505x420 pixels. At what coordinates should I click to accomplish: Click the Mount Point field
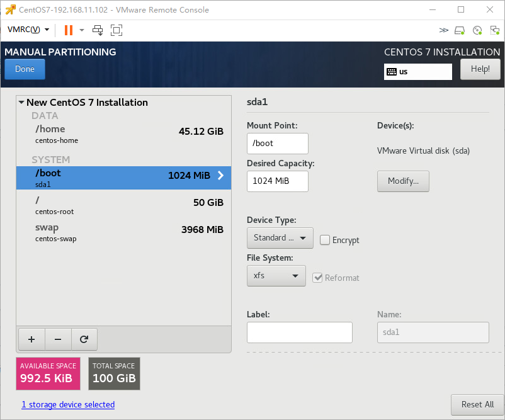277,144
